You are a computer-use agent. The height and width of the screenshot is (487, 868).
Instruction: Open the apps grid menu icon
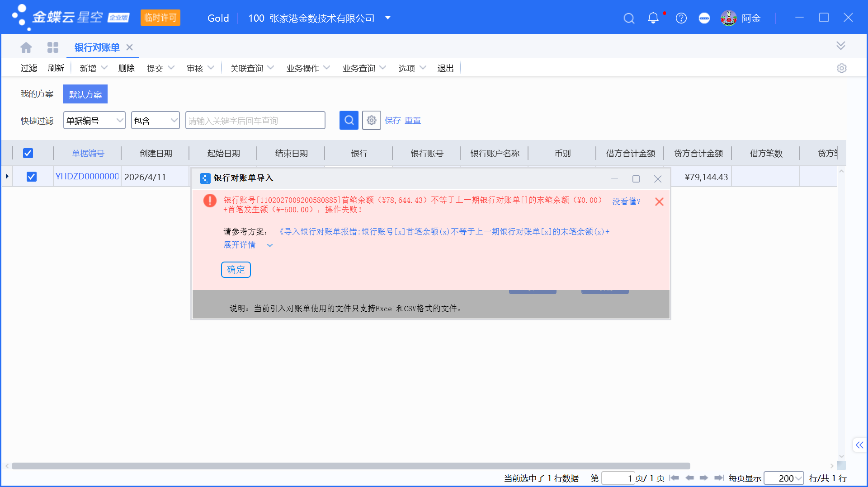click(x=53, y=47)
